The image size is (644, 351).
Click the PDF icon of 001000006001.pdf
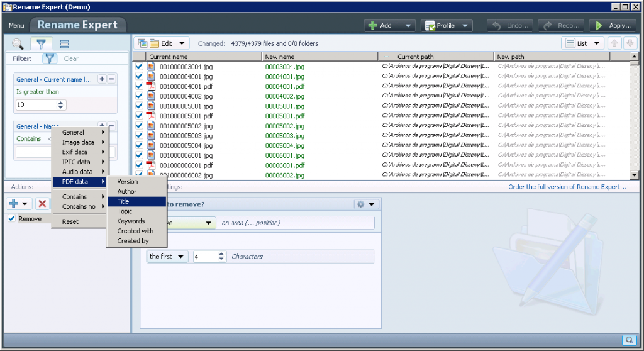click(x=151, y=165)
